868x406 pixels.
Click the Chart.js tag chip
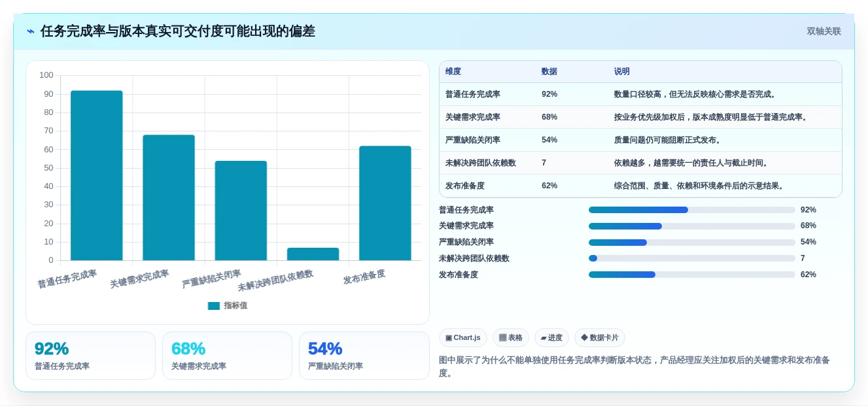(x=463, y=337)
